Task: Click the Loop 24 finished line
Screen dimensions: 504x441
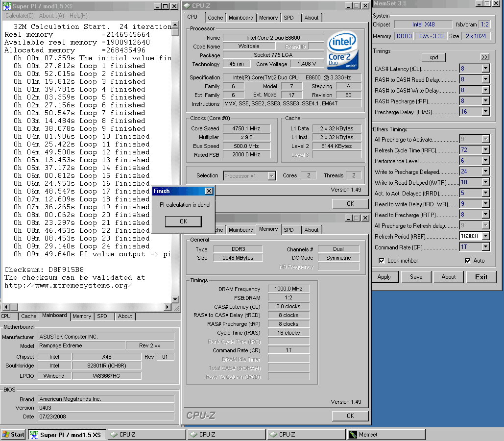Action: pos(82,246)
